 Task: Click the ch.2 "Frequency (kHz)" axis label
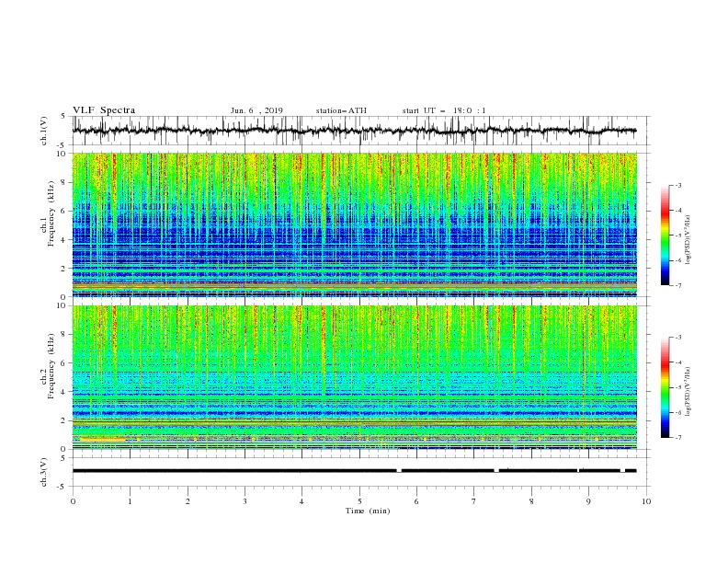tap(51, 366)
